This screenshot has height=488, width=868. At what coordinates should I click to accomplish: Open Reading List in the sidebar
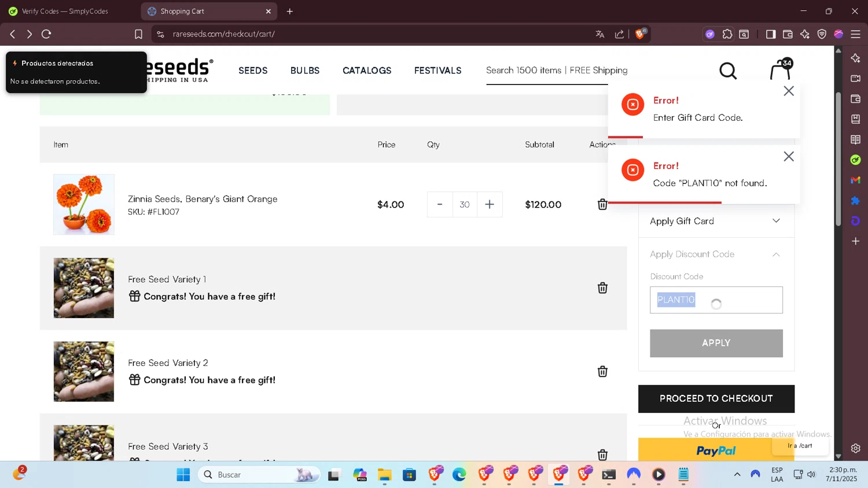coord(855,139)
